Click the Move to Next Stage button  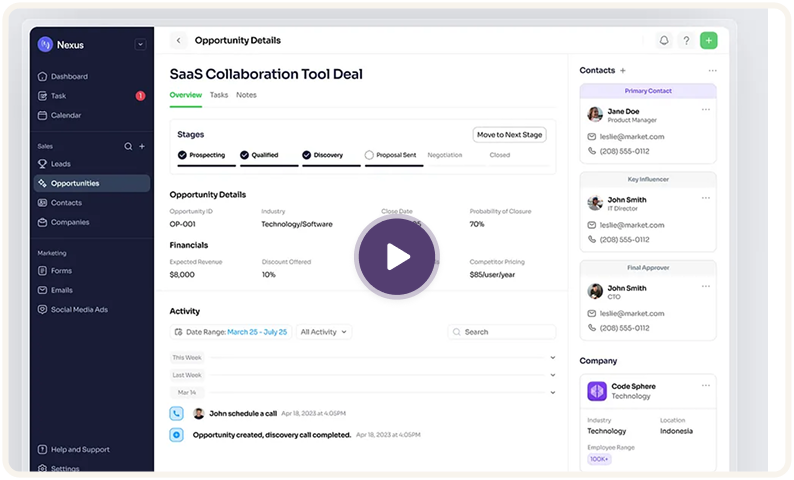click(x=509, y=135)
